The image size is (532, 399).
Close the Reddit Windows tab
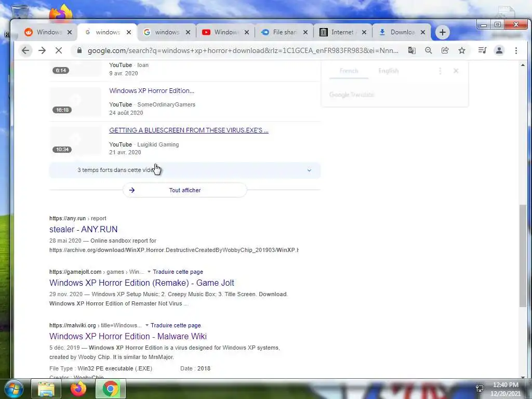click(70, 32)
